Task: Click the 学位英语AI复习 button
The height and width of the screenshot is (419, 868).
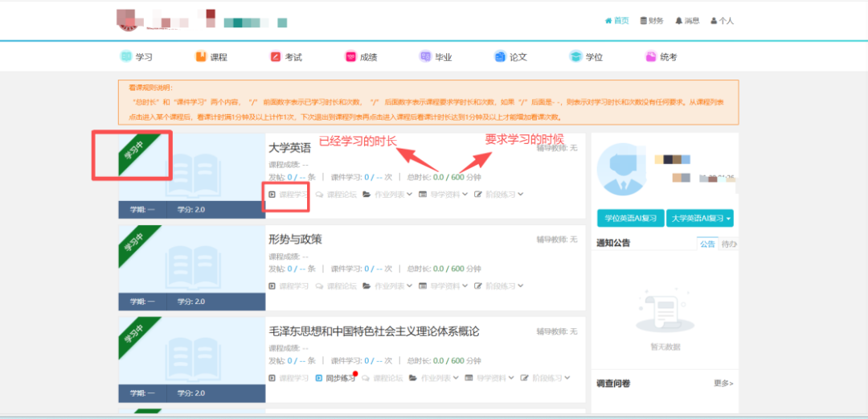Action: (x=629, y=219)
